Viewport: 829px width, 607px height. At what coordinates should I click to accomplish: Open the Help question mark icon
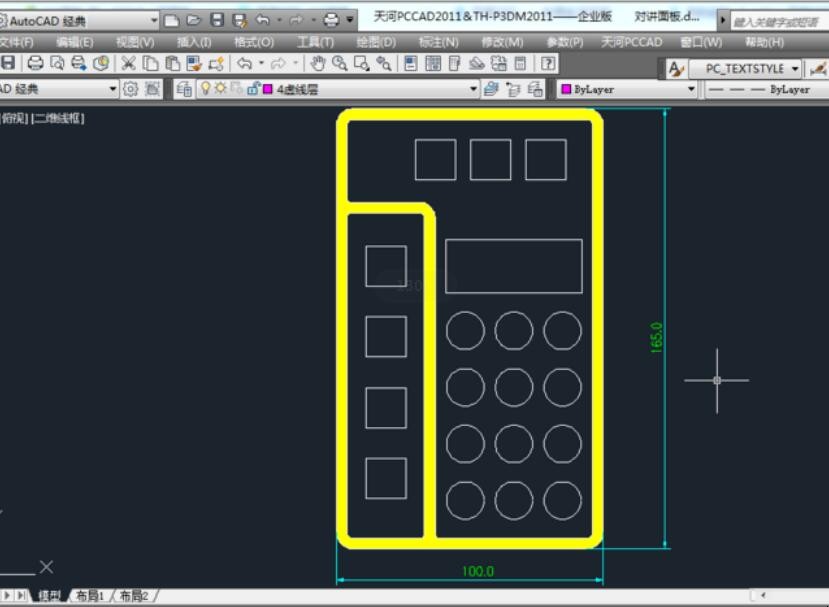click(x=548, y=63)
